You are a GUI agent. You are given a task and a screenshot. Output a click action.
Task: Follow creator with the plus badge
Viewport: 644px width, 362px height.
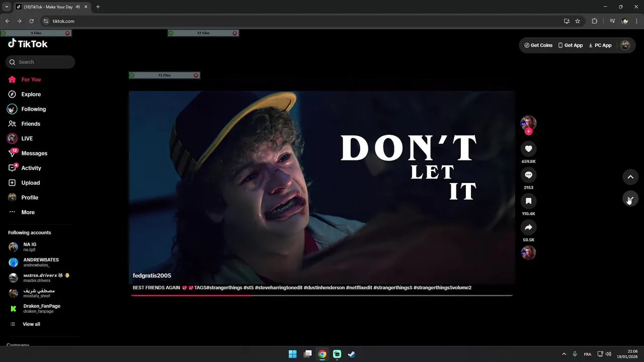[528, 132]
